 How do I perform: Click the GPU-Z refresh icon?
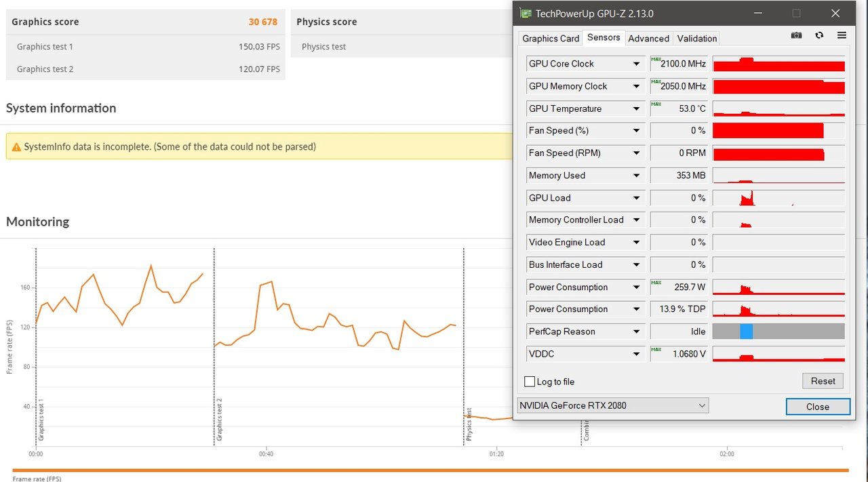pyautogui.click(x=819, y=35)
